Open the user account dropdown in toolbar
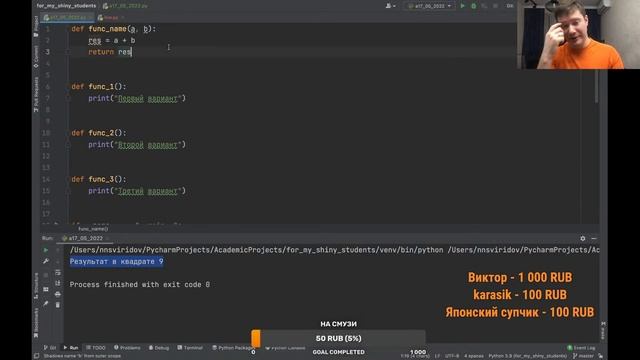640x360 pixels. [x=391, y=6]
